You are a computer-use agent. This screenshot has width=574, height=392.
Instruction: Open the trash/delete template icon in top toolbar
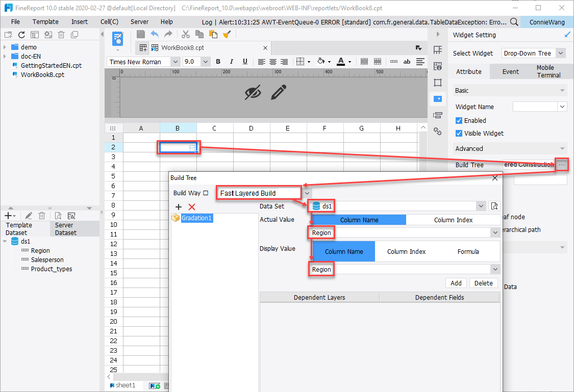pyautogui.click(x=61, y=34)
